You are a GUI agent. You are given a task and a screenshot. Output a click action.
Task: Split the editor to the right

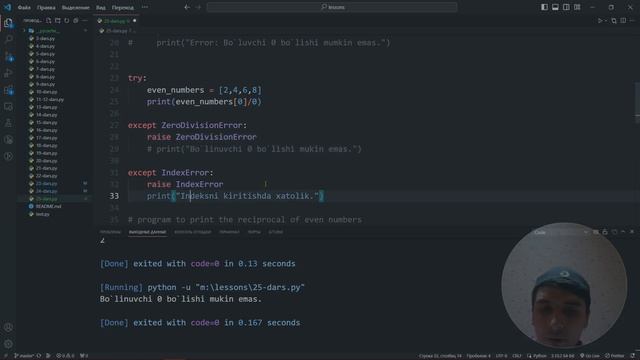(623, 20)
